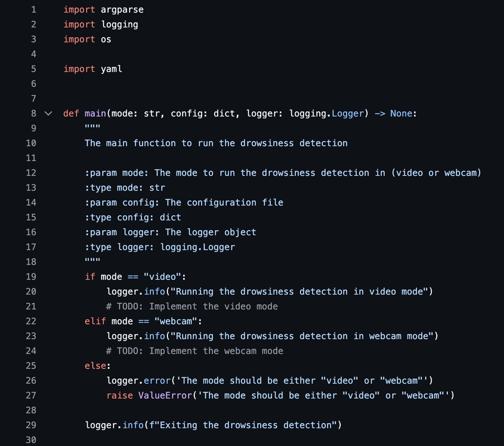Screen dimensions: 504x446
Task: Select line number 19 in gutter
Action: click(31, 277)
